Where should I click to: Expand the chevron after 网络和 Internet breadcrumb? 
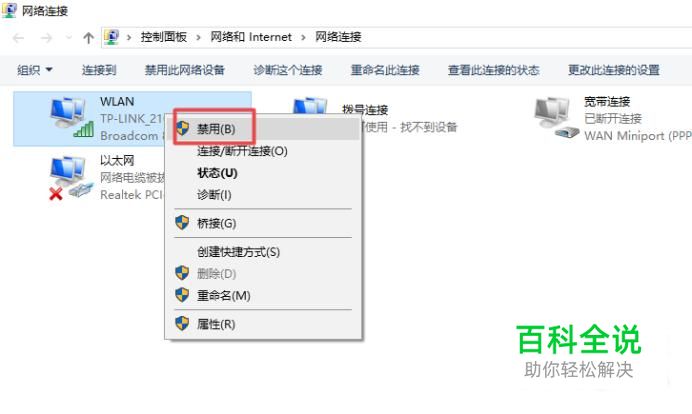click(x=303, y=38)
